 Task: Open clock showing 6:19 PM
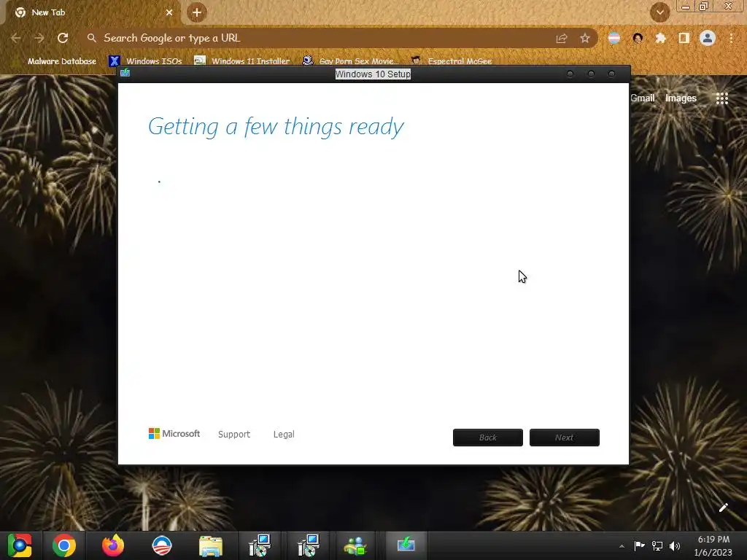click(713, 545)
